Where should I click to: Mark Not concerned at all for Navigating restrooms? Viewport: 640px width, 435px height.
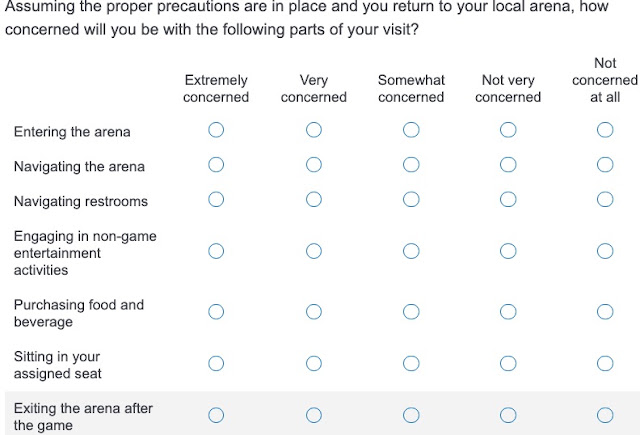click(x=605, y=200)
